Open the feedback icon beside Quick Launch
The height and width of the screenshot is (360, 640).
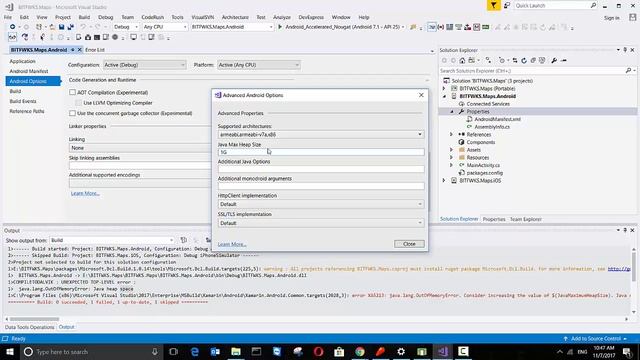pos(507,5)
